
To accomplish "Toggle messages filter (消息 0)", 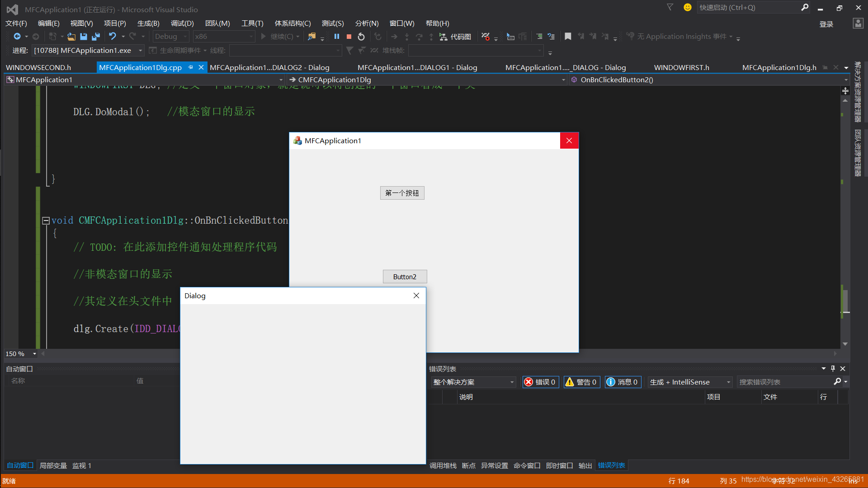I will 623,382.
